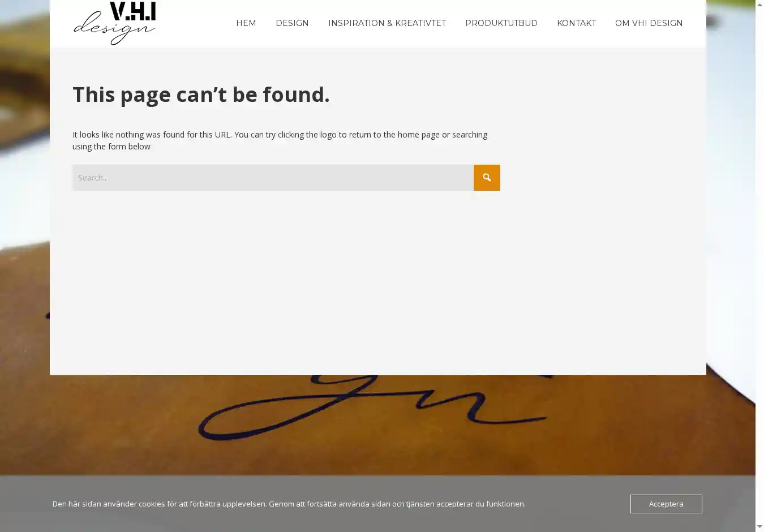Open the DESIGN menu item

coord(292,23)
